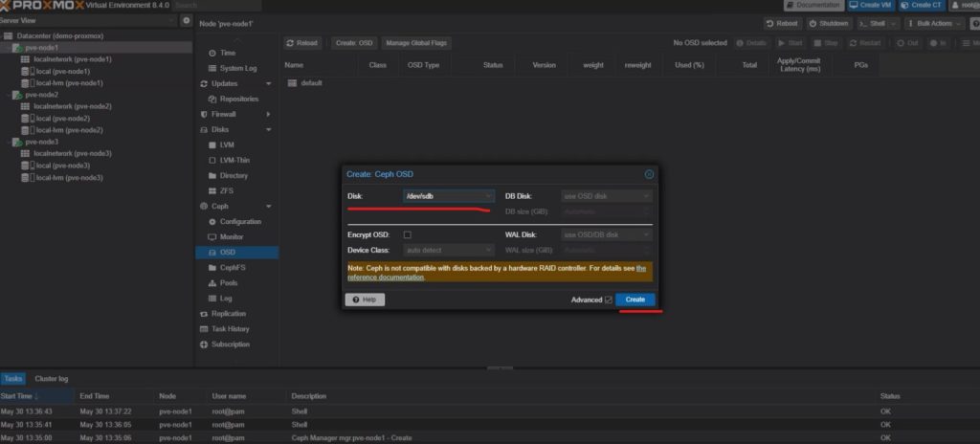This screenshot has height=444, width=980.
Task: Enable the Encrypt OSD checkbox
Action: click(408, 234)
